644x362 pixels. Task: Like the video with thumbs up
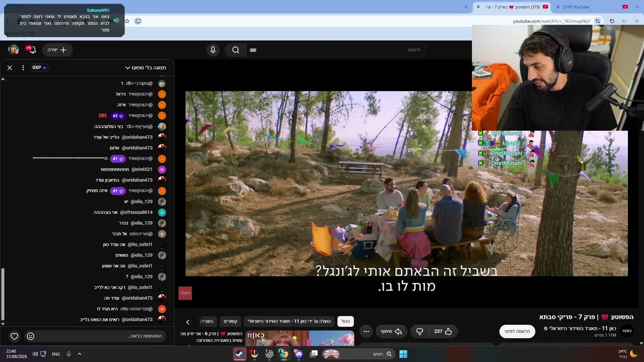click(443, 331)
